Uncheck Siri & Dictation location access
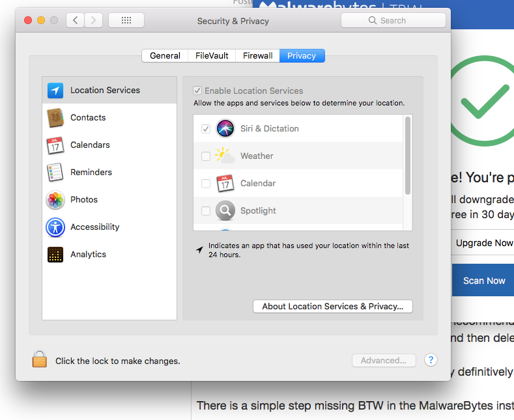 205,129
